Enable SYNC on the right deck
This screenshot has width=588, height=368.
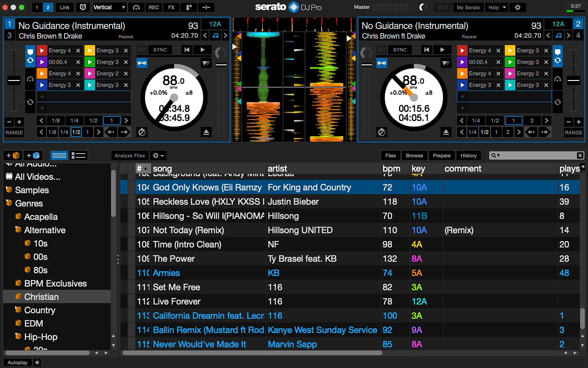pos(400,50)
